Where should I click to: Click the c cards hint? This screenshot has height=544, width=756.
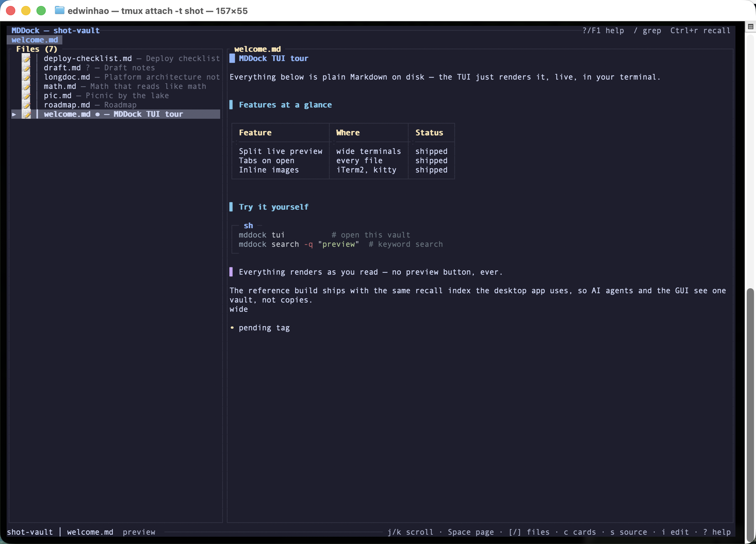tap(580, 532)
